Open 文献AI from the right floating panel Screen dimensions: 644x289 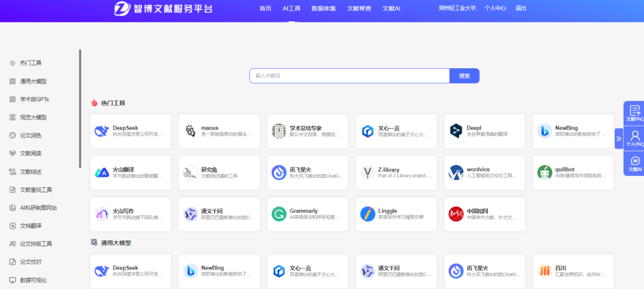pyautogui.click(x=634, y=163)
